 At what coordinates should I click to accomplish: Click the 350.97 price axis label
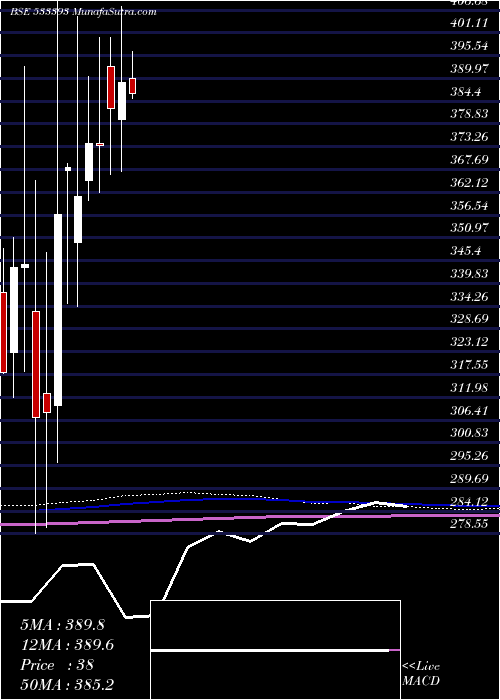click(469, 228)
